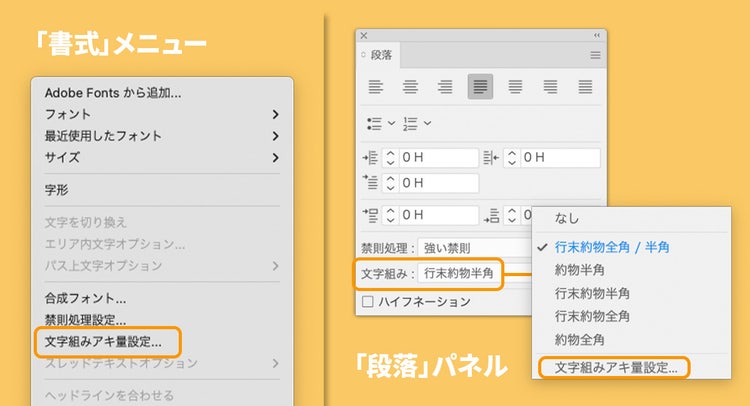The image size is (750, 406).
Task: Open the 禁則処理 dropdown showing 強い禁則
Action: (474, 248)
